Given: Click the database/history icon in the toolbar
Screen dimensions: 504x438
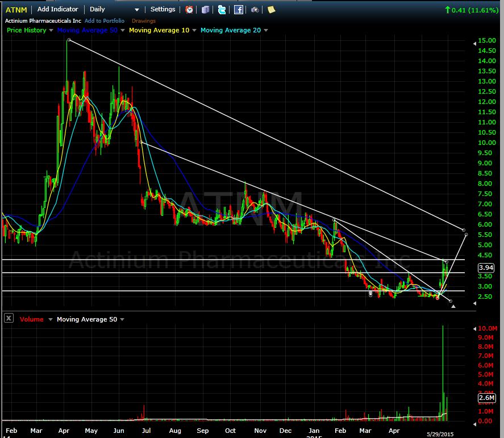Looking at the screenshot, I should tap(205, 9).
